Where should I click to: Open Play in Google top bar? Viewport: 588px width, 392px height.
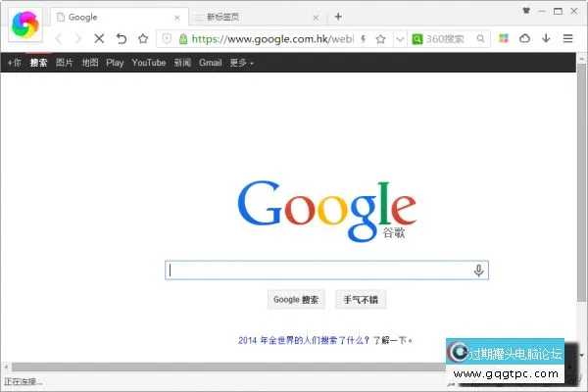coord(115,63)
